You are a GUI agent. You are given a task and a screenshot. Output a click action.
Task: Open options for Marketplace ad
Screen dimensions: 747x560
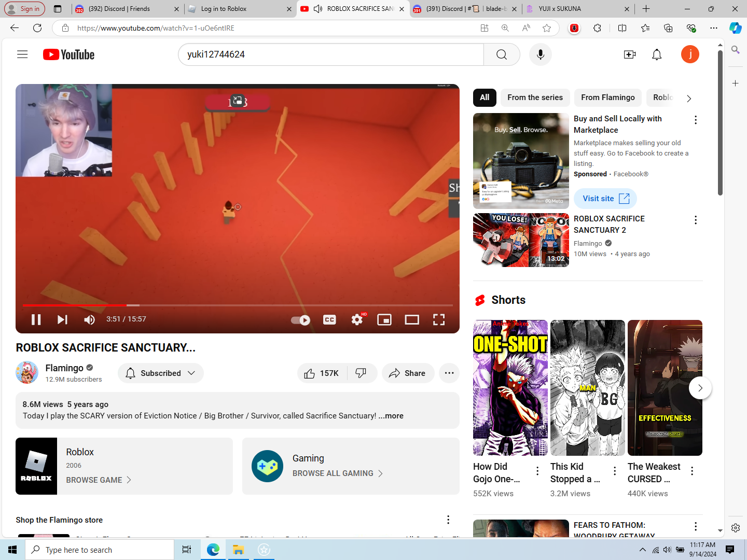pos(696,120)
